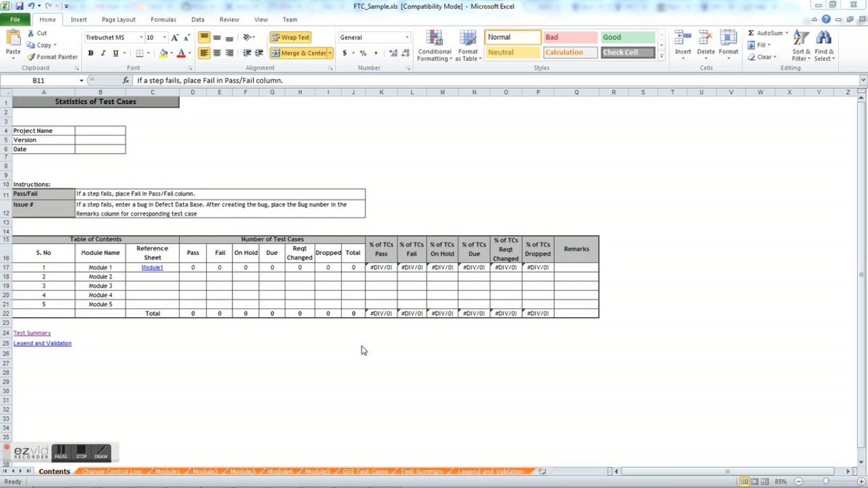Screen dimensions: 868x488
Task: Adjust the zoom level slider
Action: tap(825, 482)
